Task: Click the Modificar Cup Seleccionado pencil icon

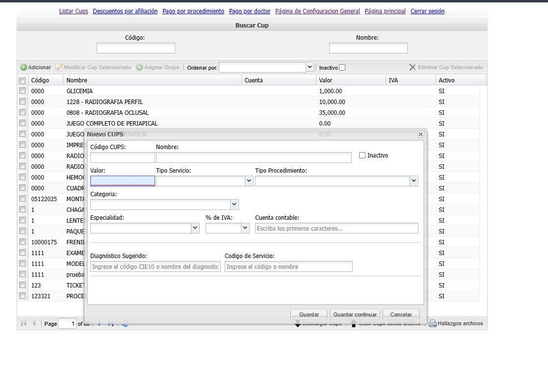Action: pyautogui.click(x=59, y=67)
